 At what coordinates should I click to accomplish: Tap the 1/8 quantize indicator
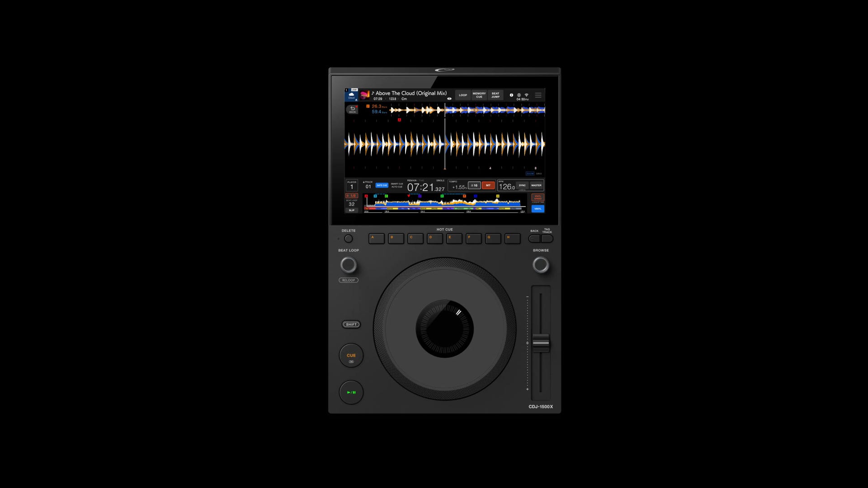coord(352,196)
